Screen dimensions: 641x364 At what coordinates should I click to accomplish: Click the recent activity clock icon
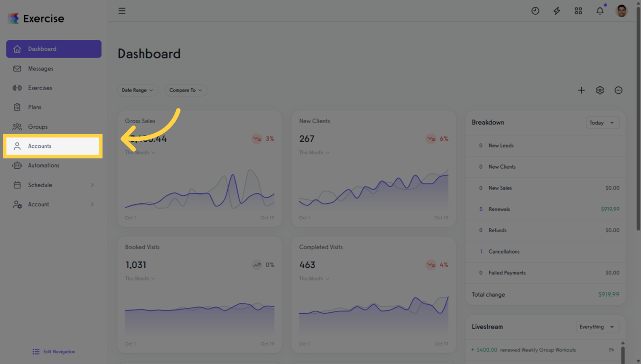[x=535, y=10]
